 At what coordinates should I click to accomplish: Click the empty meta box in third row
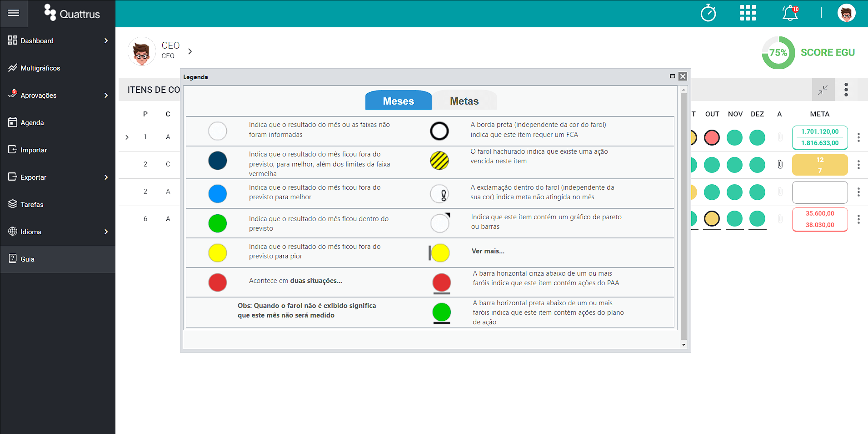coord(820,192)
